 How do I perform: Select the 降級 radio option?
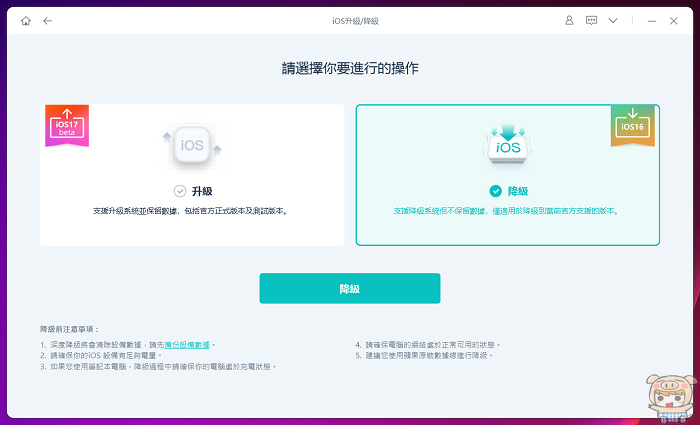coord(496,192)
